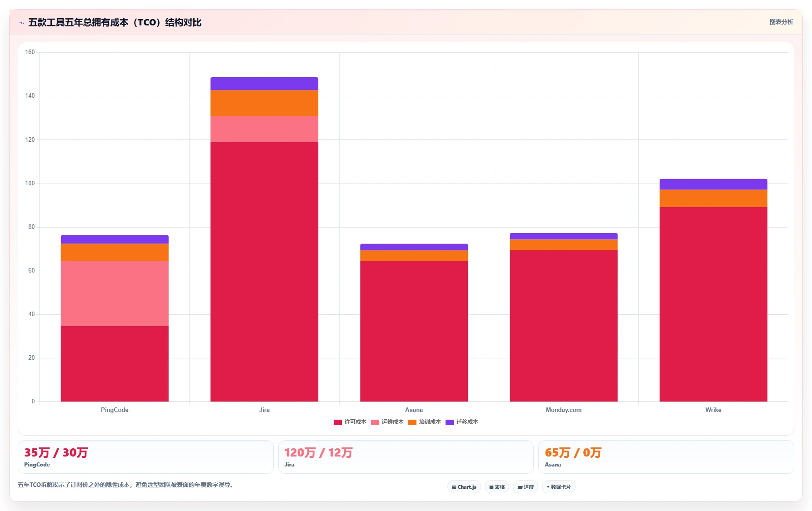Select the 进度 tag in the footer
The width and height of the screenshot is (812, 511).
click(526, 487)
